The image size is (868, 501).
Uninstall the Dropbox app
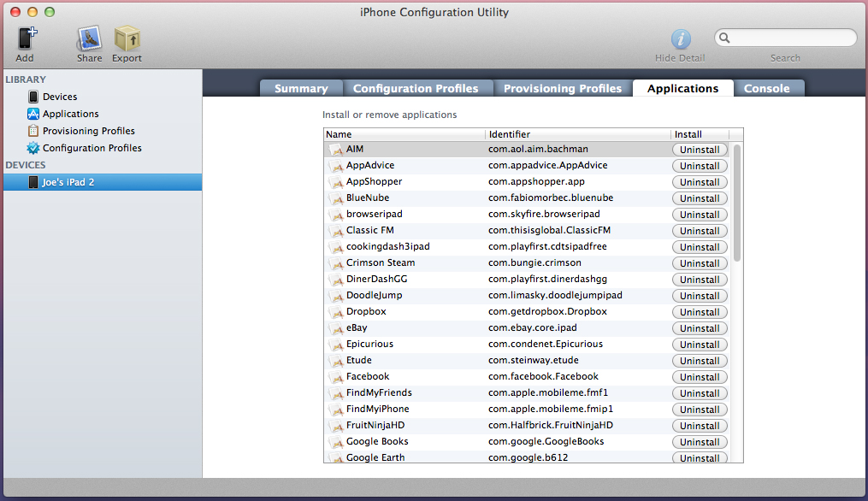(x=700, y=312)
